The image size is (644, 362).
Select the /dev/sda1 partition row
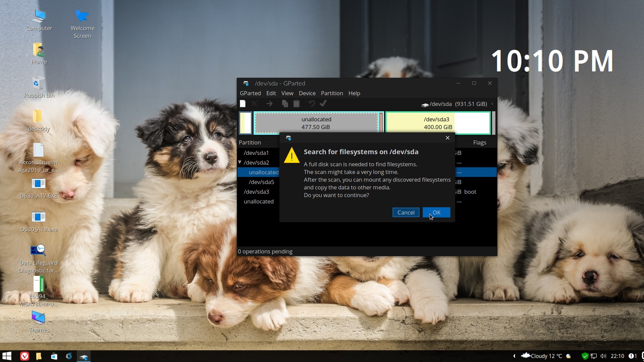pyautogui.click(x=256, y=153)
